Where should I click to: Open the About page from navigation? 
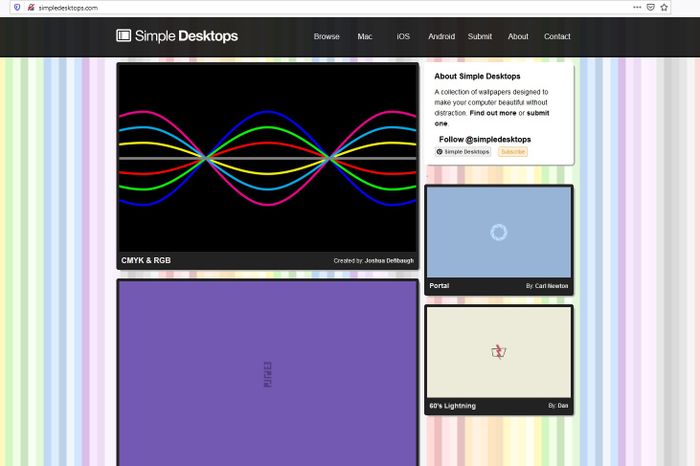click(x=518, y=37)
